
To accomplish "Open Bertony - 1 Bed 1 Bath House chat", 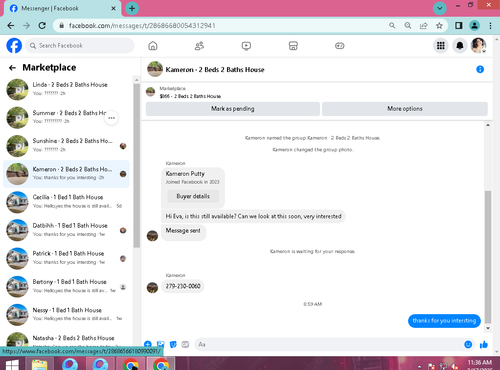I will 67,287.
